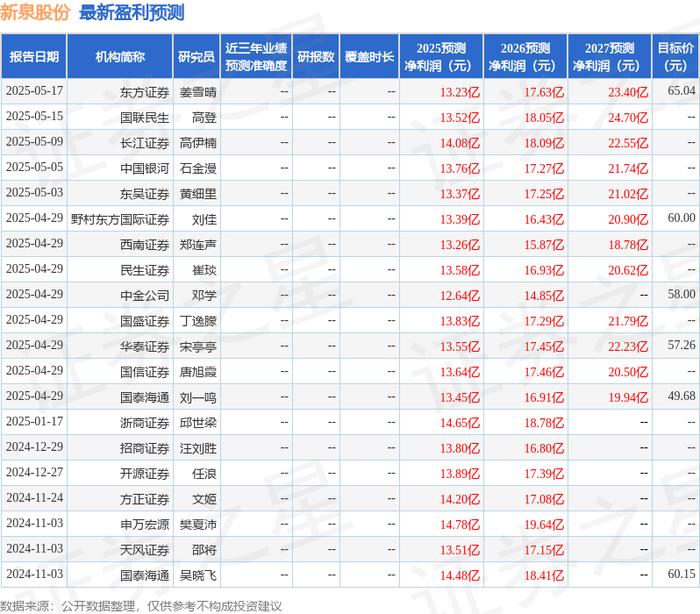Click the 新泉股份 title text
The height and width of the screenshot is (614, 700).
coord(35,13)
